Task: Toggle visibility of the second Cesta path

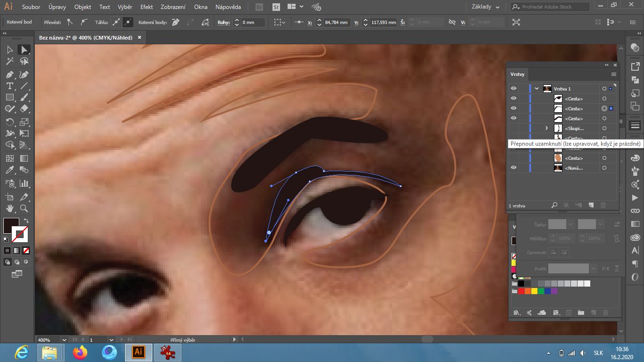Action: click(x=513, y=108)
